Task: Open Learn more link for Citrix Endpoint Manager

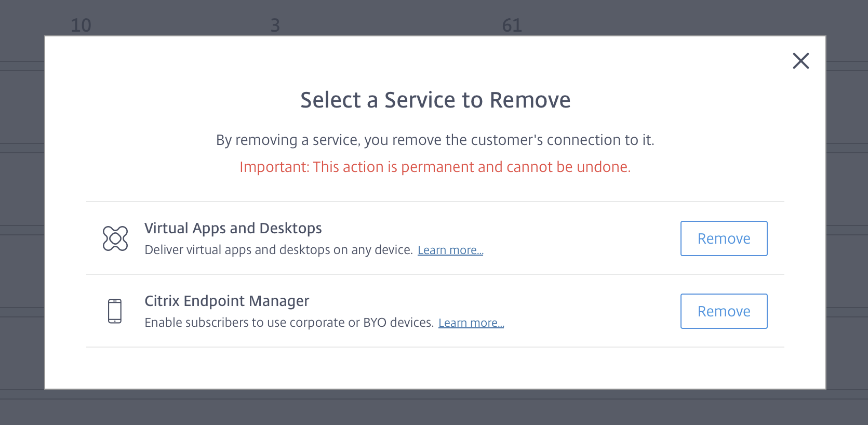Action: click(471, 323)
